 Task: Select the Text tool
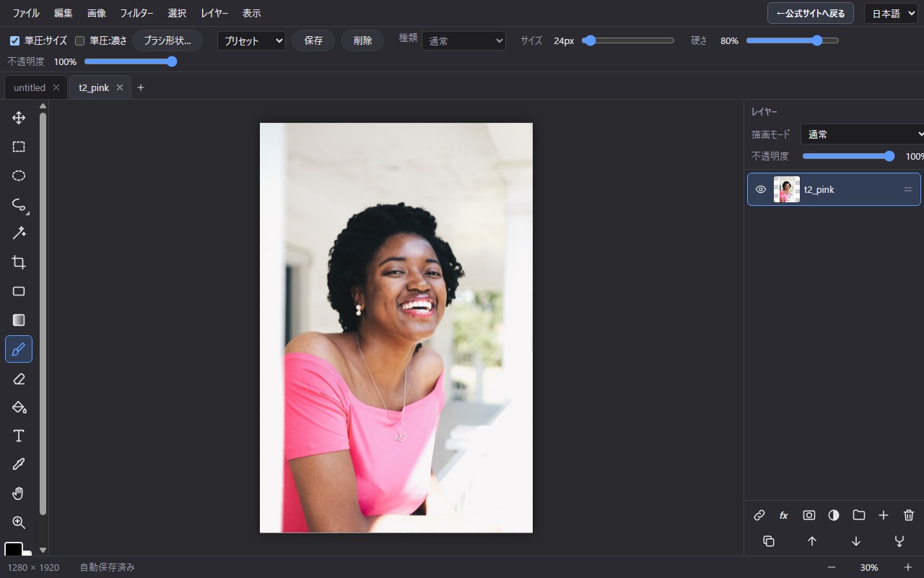pyautogui.click(x=19, y=436)
